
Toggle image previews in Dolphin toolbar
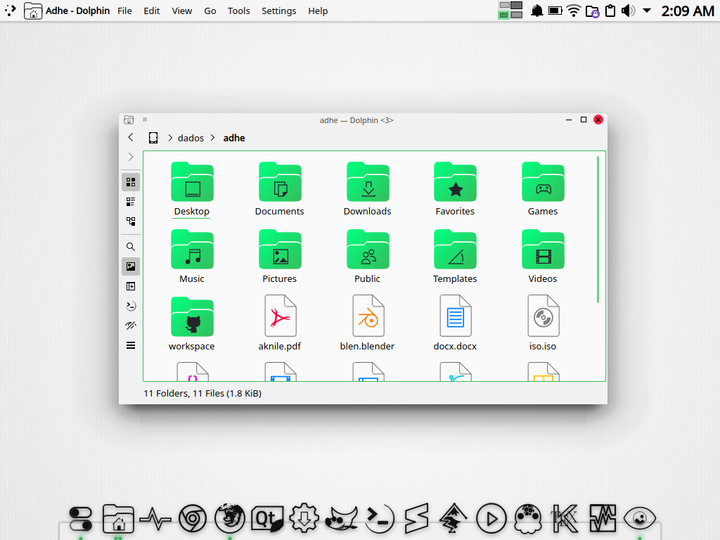tap(131, 267)
